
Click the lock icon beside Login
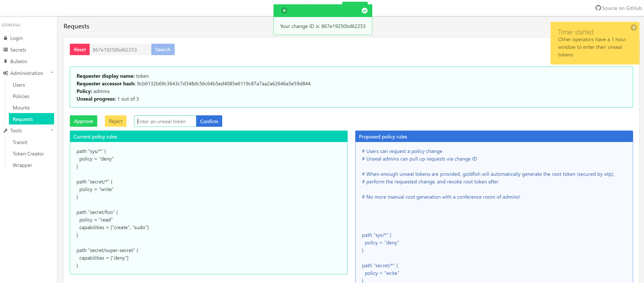coord(5,38)
